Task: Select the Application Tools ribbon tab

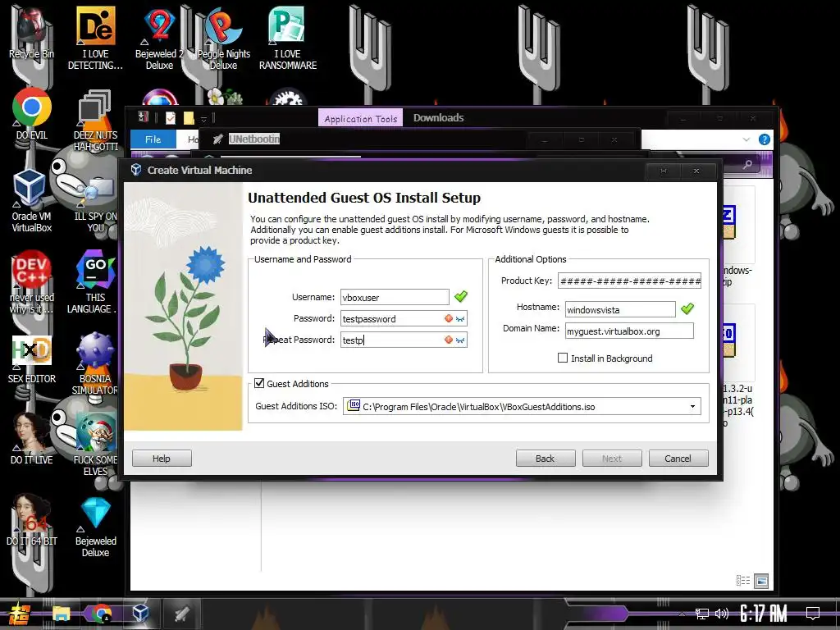Action: pyautogui.click(x=361, y=119)
